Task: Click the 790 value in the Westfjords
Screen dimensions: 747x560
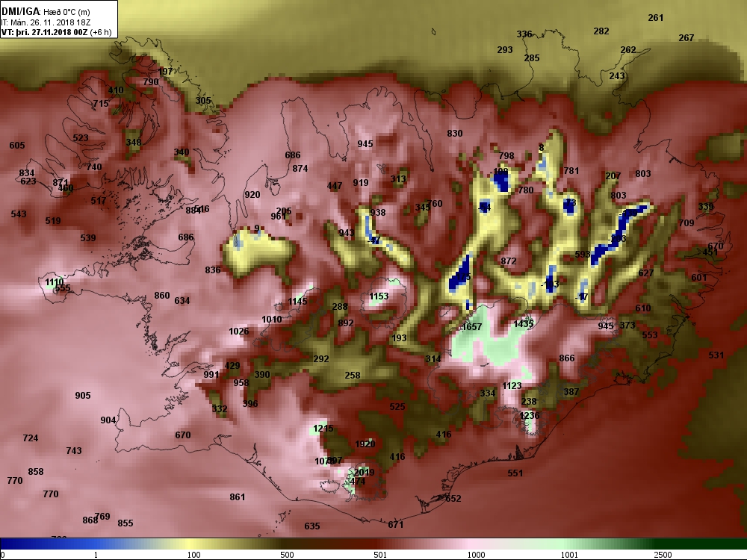Action: [151, 82]
